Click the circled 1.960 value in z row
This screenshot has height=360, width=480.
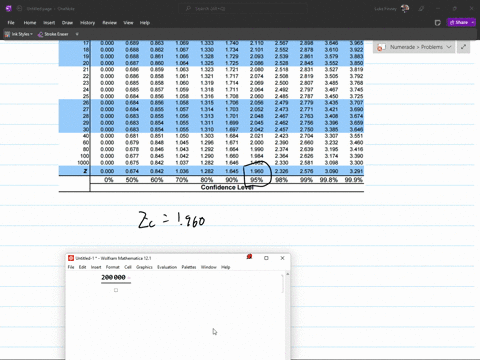257,171
